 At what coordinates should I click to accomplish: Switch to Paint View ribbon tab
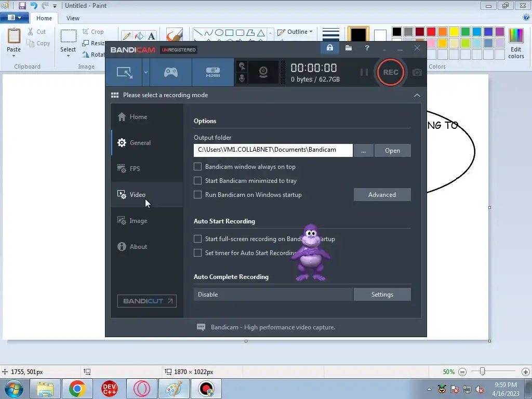tap(73, 18)
